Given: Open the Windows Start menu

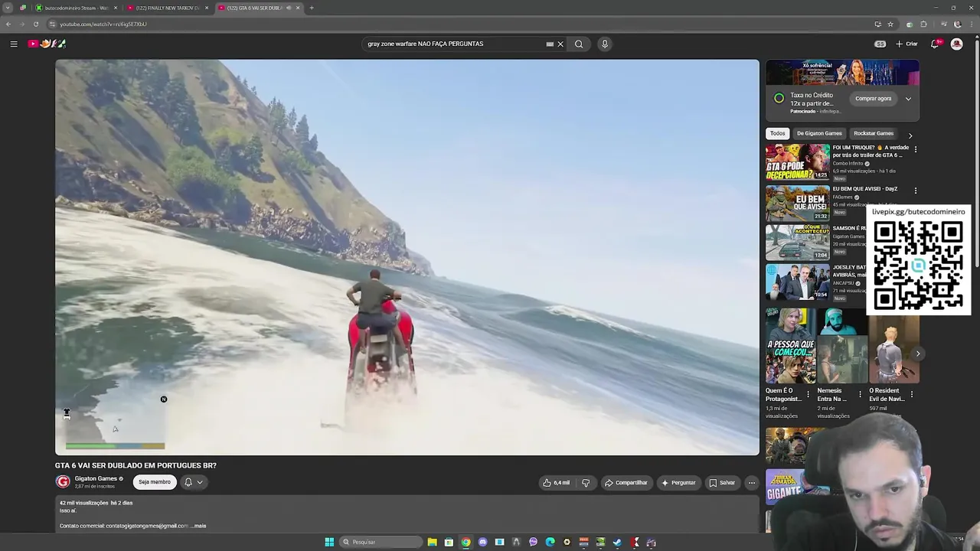Looking at the screenshot, I should (329, 542).
